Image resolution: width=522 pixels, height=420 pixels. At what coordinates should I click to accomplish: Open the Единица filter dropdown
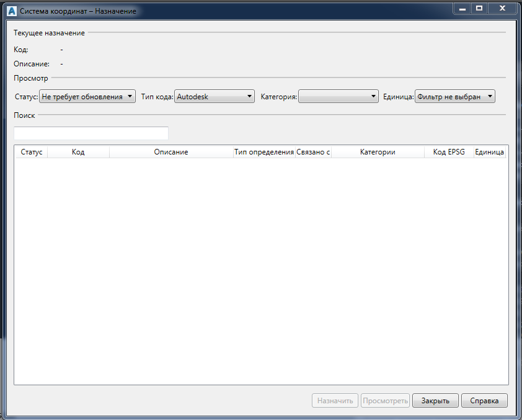pyautogui.click(x=455, y=97)
